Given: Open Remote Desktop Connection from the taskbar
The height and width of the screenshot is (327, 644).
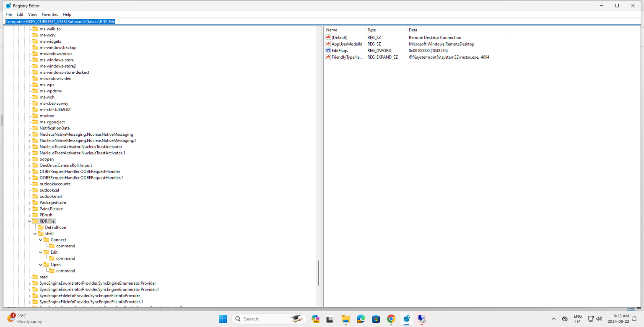Looking at the screenshot, I should pos(421,319).
